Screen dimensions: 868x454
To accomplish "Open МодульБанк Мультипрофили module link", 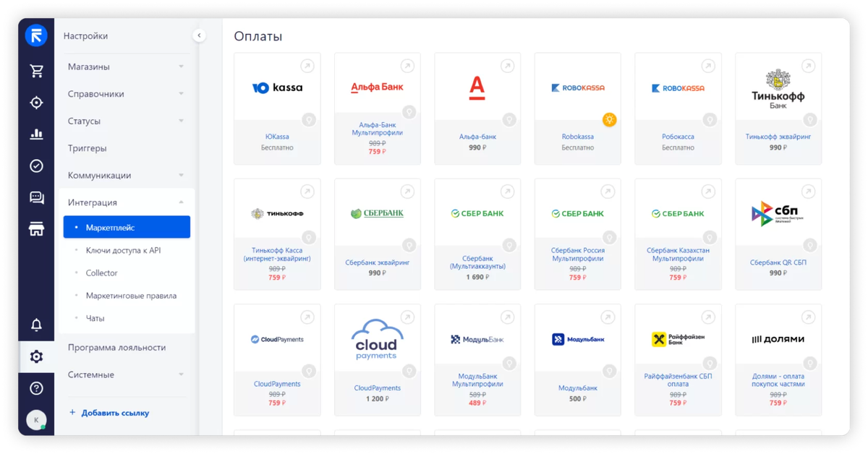I will click(x=477, y=380).
